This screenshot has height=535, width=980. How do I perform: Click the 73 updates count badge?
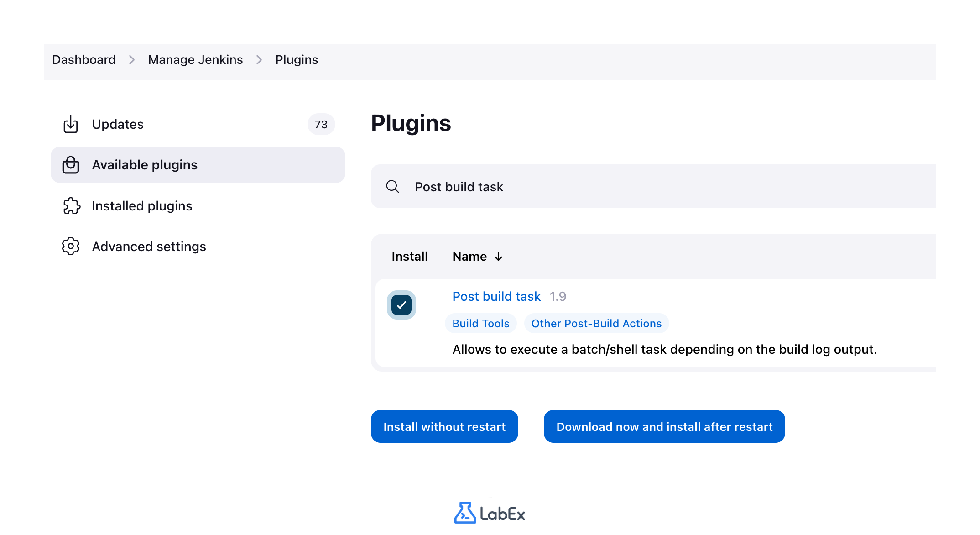tap(321, 124)
